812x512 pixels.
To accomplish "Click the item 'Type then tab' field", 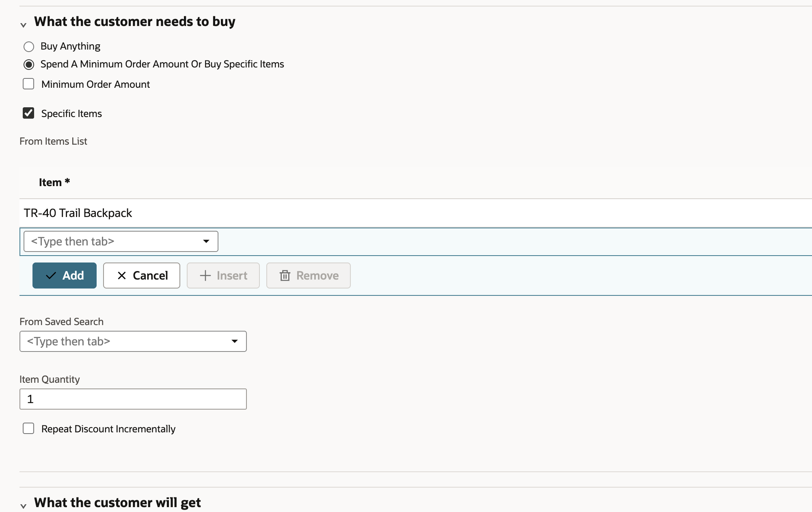I will coord(121,241).
